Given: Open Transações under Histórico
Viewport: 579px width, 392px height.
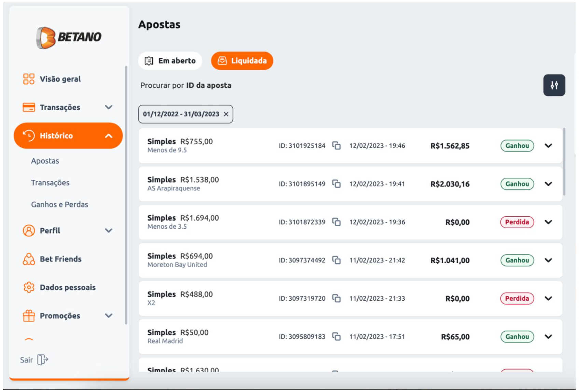Looking at the screenshot, I should coord(50,183).
